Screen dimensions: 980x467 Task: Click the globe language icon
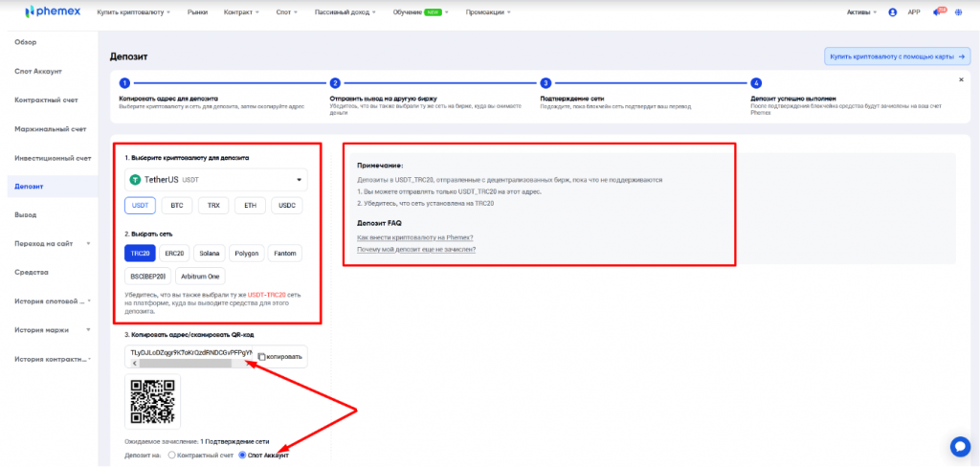(958, 12)
